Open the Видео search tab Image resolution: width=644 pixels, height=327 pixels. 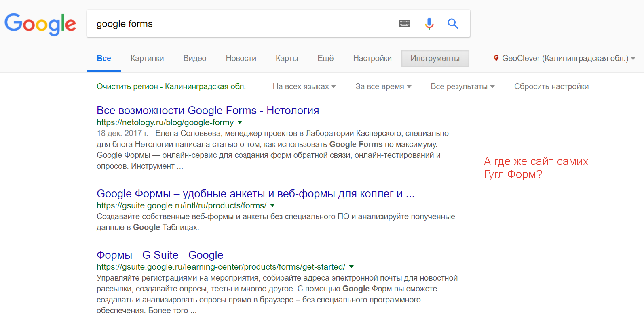point(195,58)
